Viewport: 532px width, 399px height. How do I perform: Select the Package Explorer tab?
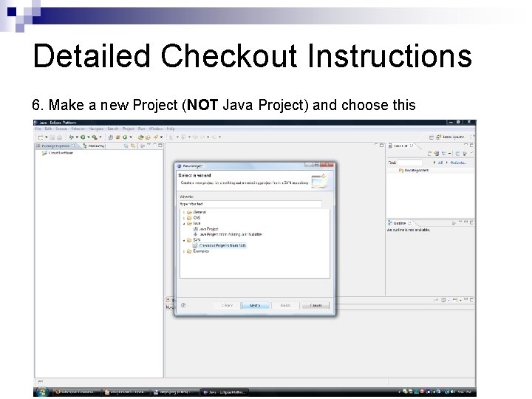click(55, 146)
